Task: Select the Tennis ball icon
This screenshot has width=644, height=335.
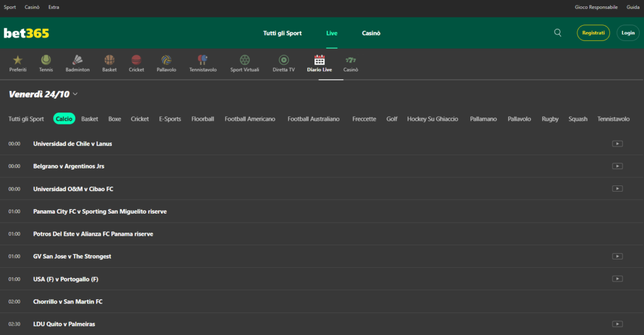Action: point(46,60)
